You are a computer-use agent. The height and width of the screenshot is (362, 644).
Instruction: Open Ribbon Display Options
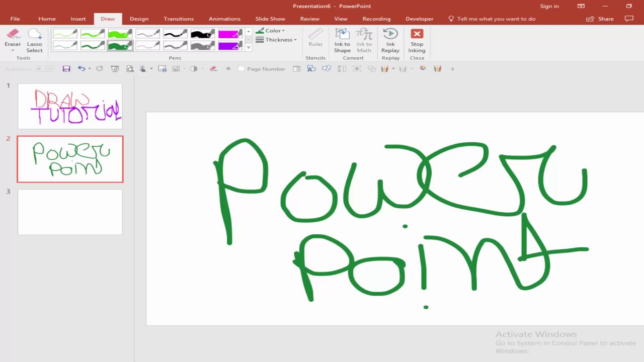[581, 6]
